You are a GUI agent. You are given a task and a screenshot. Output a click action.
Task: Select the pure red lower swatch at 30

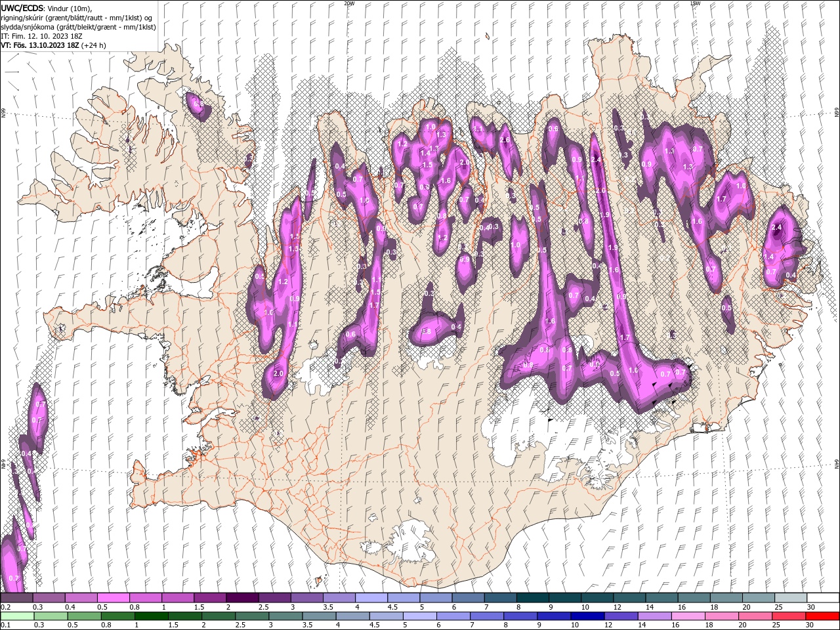[x=823, y=616]
